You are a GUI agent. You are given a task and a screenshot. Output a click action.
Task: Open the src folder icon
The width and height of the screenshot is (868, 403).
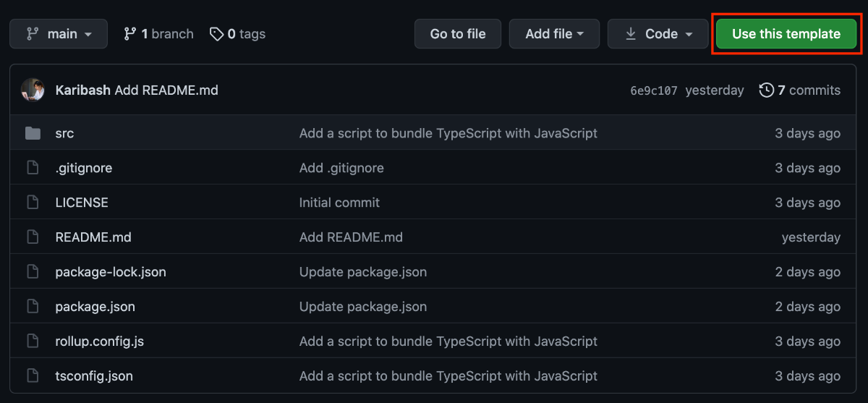pyautogui.click(x=33, y=133)
